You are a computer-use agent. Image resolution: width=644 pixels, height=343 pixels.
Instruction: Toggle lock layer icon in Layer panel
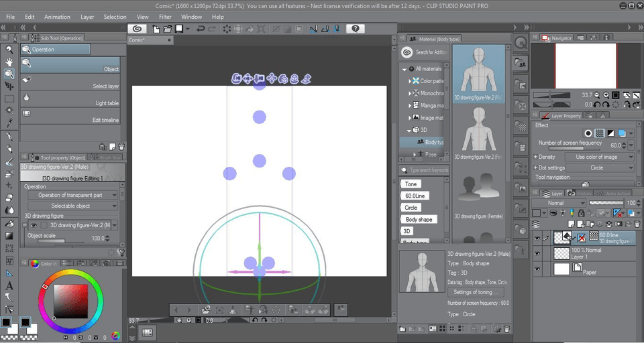(581, 213)
